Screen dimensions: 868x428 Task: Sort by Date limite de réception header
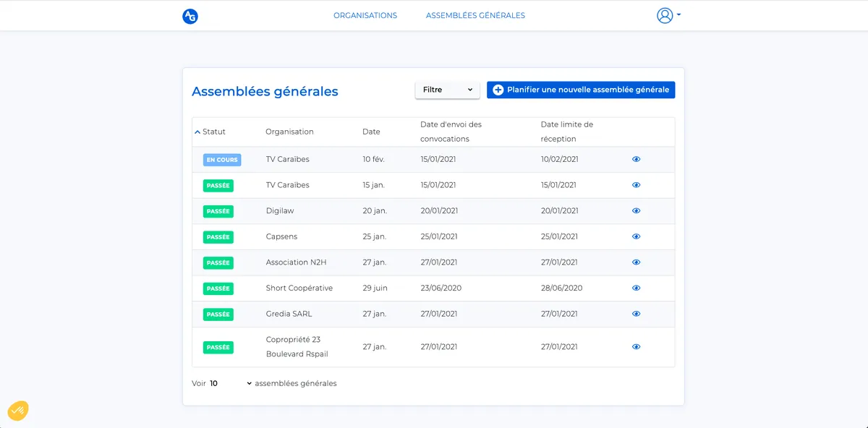point(567,132)
